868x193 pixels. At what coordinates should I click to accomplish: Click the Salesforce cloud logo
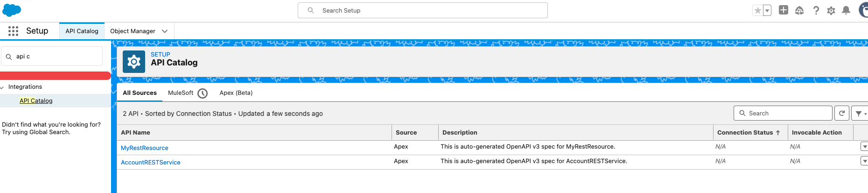[12, 10]
